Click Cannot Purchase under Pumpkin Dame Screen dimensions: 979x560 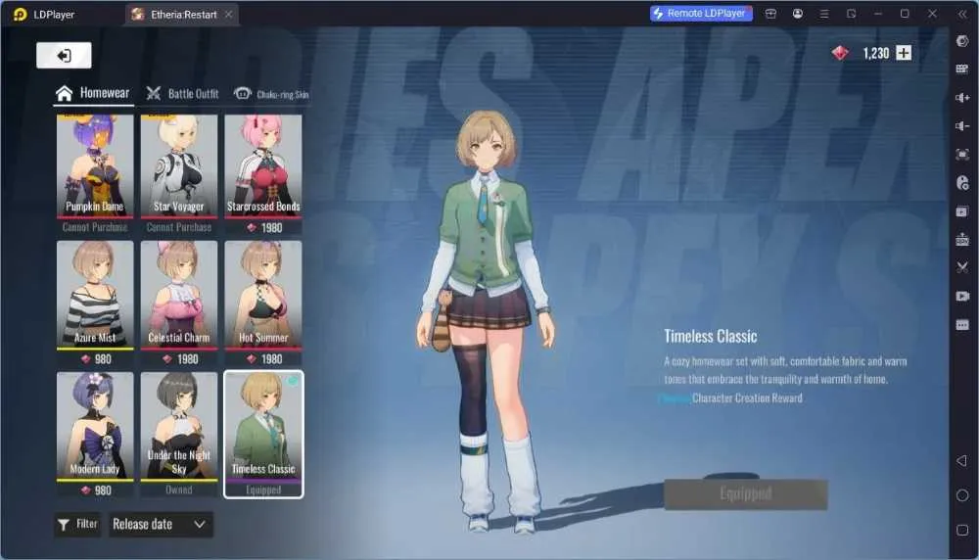(95, 227)
